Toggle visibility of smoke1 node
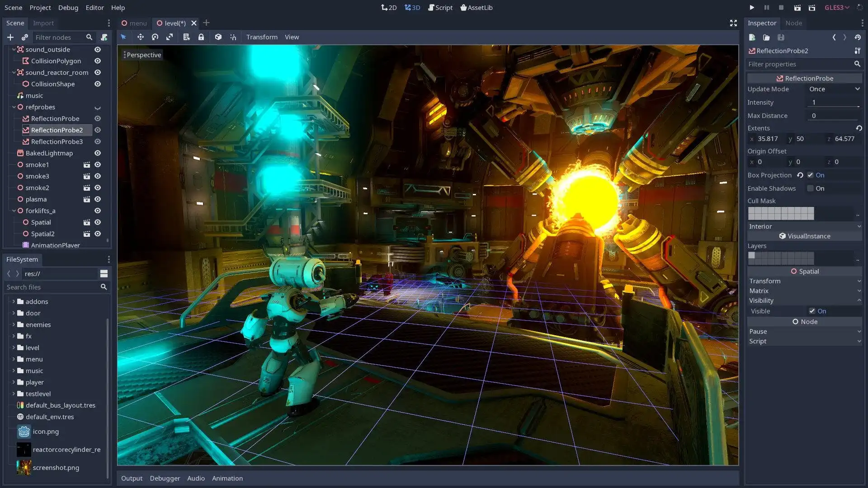 (x=97, y=164)
